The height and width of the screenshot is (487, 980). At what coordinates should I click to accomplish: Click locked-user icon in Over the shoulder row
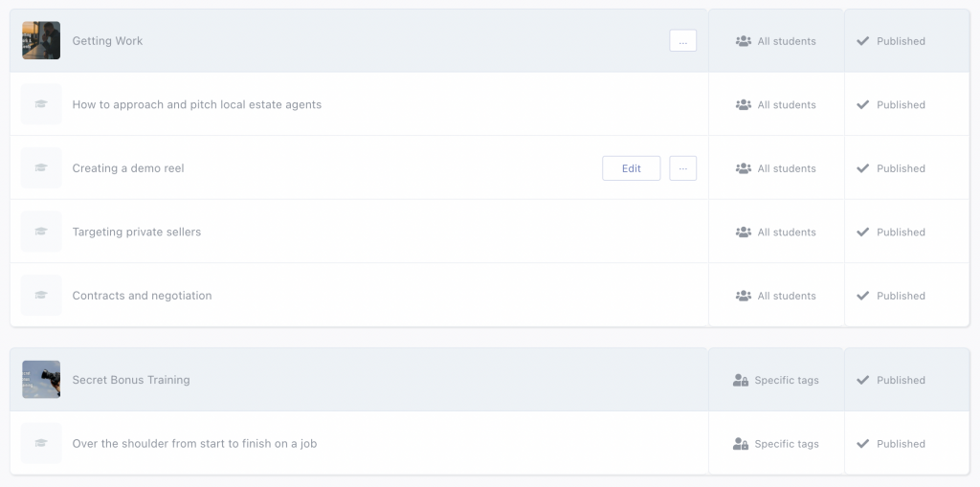pyautogui.click(x=741, y=444)
